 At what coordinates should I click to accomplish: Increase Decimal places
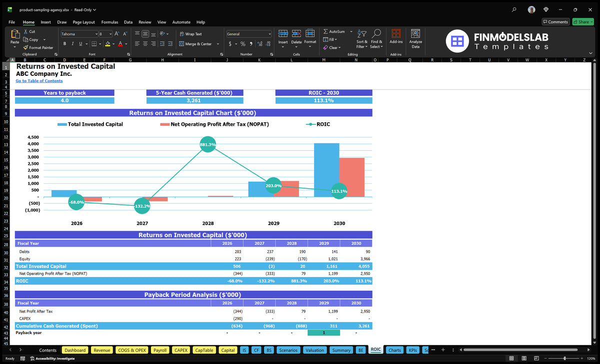(260, 44)
